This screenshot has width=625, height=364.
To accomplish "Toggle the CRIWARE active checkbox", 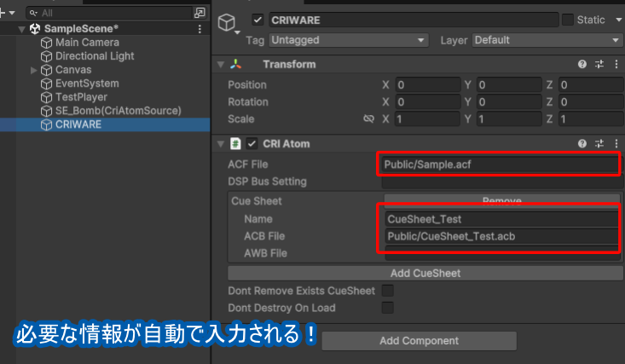I will 258,20.
